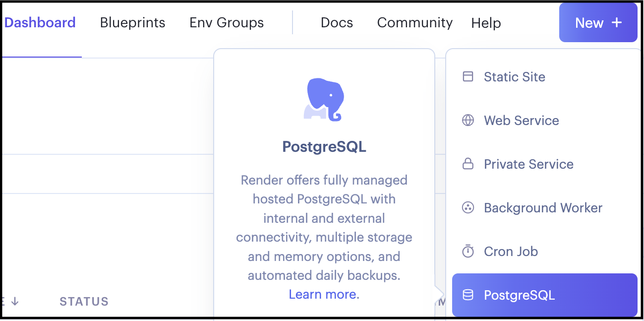This screenshot has width=644, height=321.
Task: Click the PostgreSQL database cylinder icon
Action: 468,295
